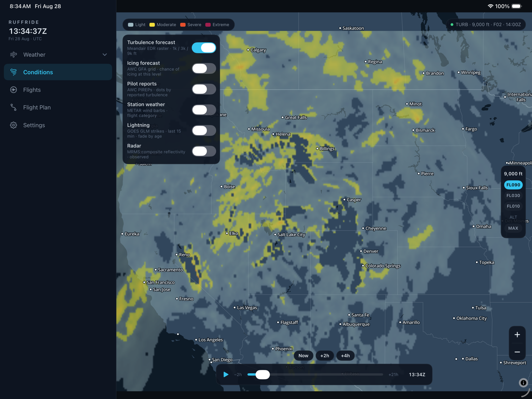Image resolution: width=532 pixels, height=399 pixels.
Task: Click the Settings gear icon
Action: pos(14,125)
